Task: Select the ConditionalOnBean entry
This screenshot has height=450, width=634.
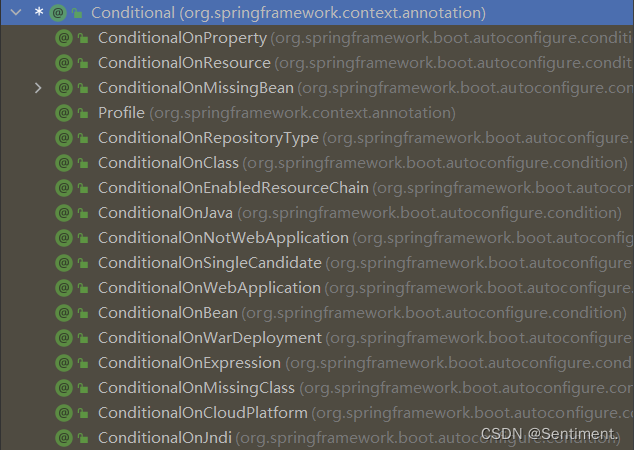Action: click(168, 313)
